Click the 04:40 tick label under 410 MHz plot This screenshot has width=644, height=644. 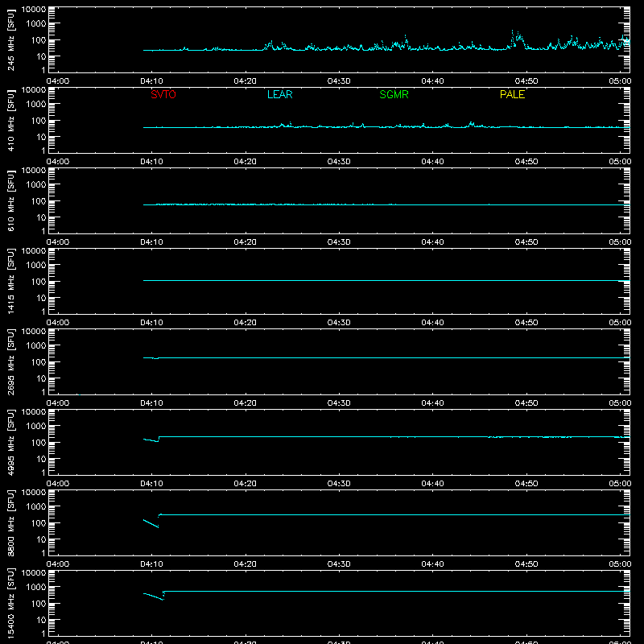[x=432, y=162]
